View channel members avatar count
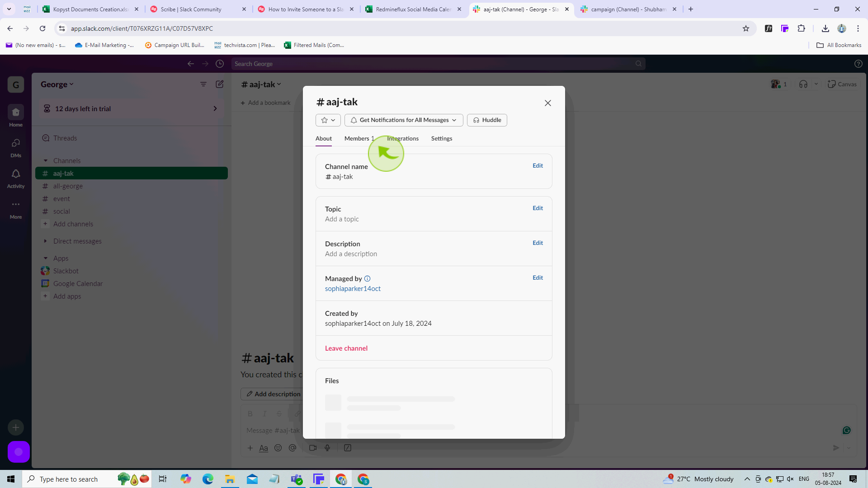The height and width of the screenshot is (488, 868). coord(779,84)
